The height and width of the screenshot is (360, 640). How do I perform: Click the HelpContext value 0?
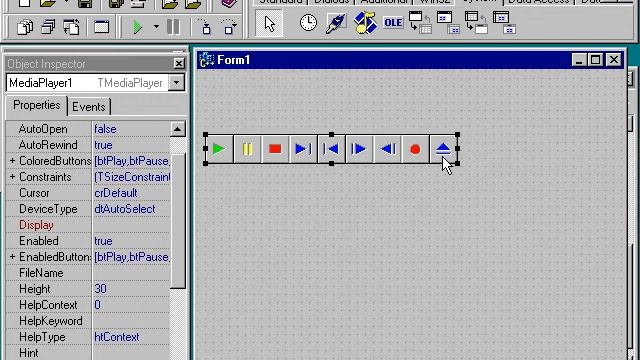pyautogui.click(x=98, y=305)
